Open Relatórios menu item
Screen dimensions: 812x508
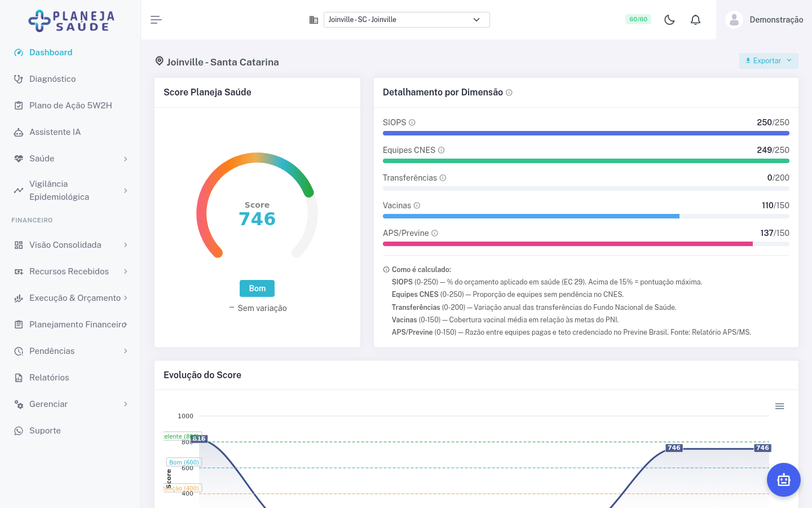pos(70,378)
